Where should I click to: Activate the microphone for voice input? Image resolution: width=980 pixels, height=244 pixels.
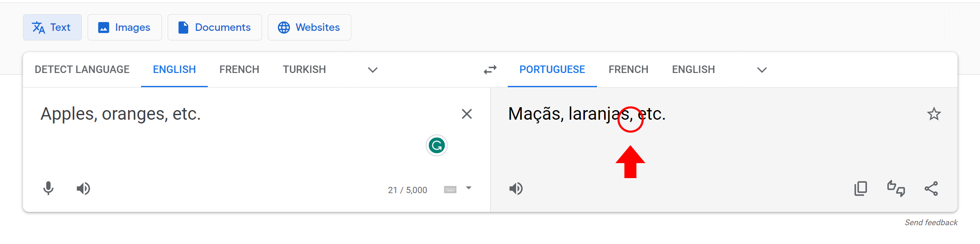[x=48, y=188]
